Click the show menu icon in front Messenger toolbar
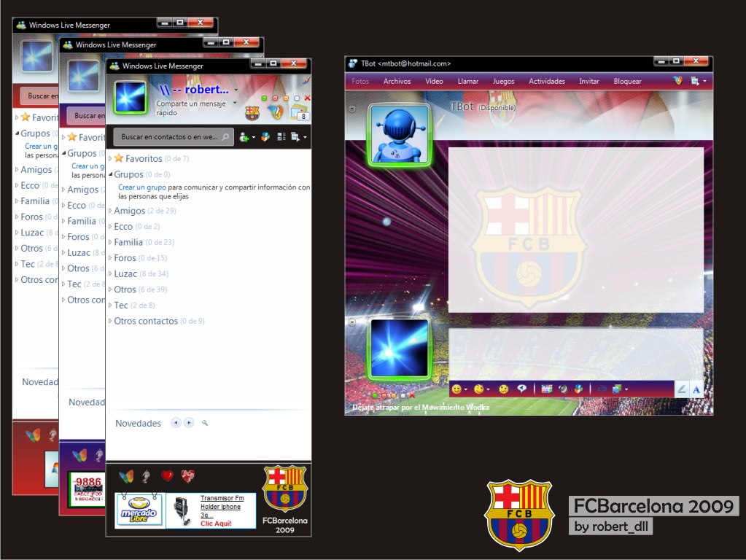Screen dimensions: 746x560 [295, 137]
